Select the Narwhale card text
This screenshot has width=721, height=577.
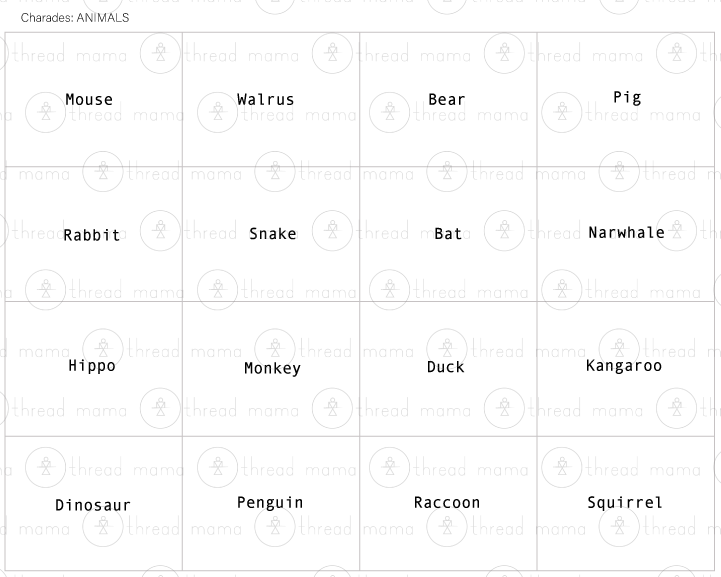626,233
